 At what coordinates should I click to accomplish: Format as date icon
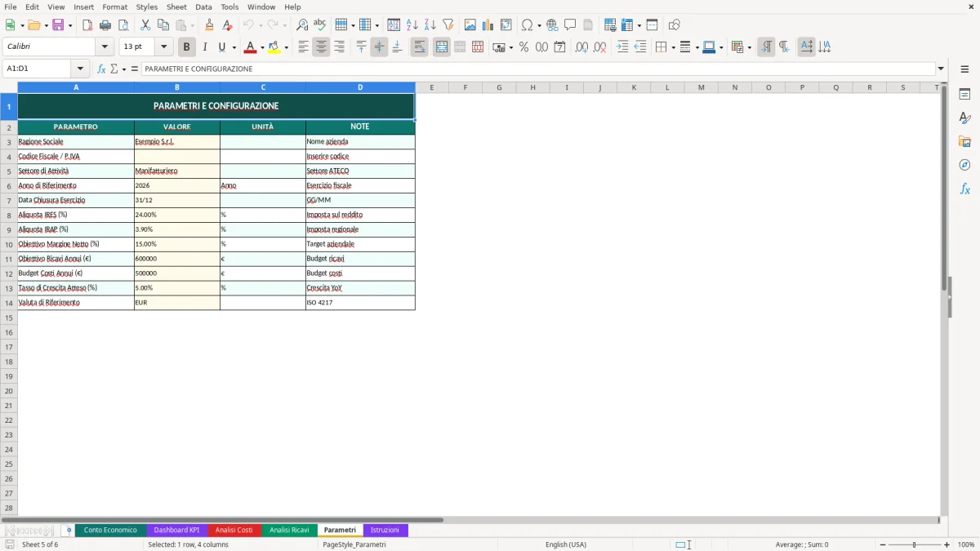tap(559, 47)
